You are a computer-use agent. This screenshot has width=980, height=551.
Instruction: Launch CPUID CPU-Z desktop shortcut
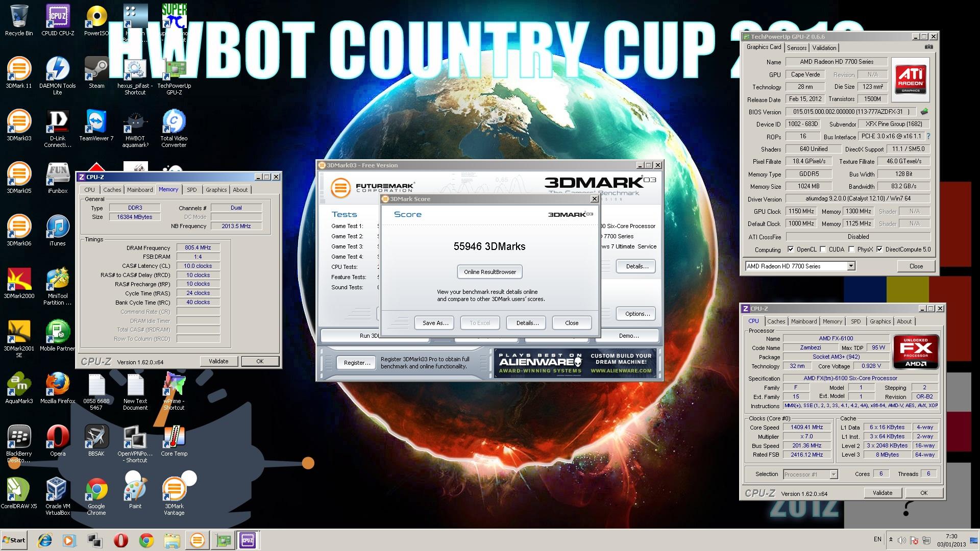pos(58,20)
